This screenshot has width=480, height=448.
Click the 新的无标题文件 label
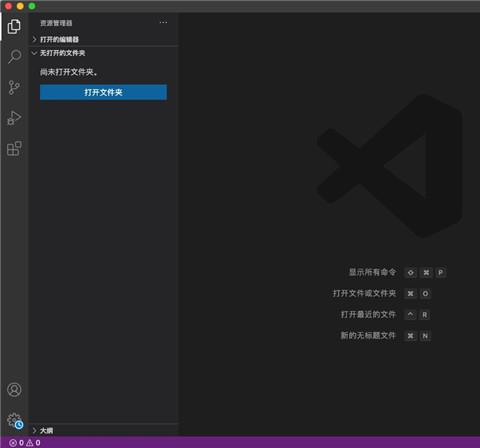[x=368, y=335]
